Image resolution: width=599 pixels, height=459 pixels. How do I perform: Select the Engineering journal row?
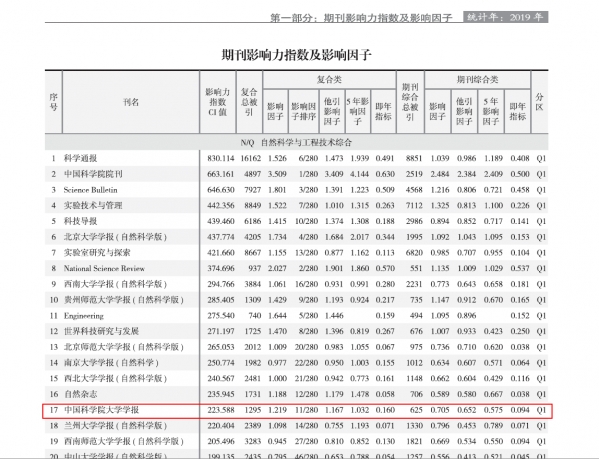tap(296, 316)
